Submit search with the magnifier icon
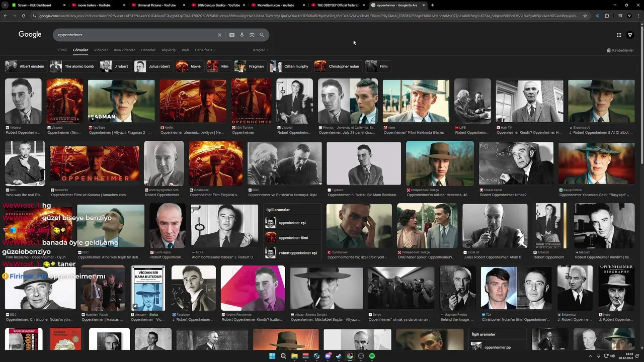644x362 pixels. point(262,35)
